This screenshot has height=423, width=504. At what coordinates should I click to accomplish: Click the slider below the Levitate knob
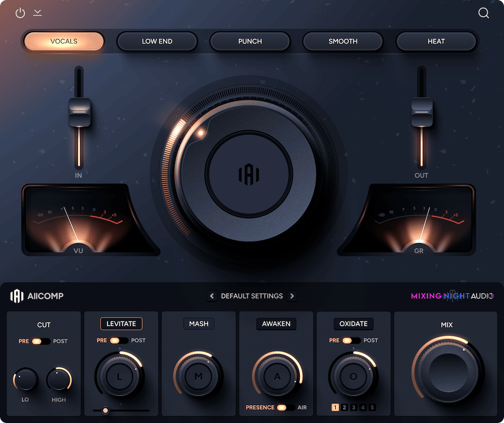[x=121, y=411]
